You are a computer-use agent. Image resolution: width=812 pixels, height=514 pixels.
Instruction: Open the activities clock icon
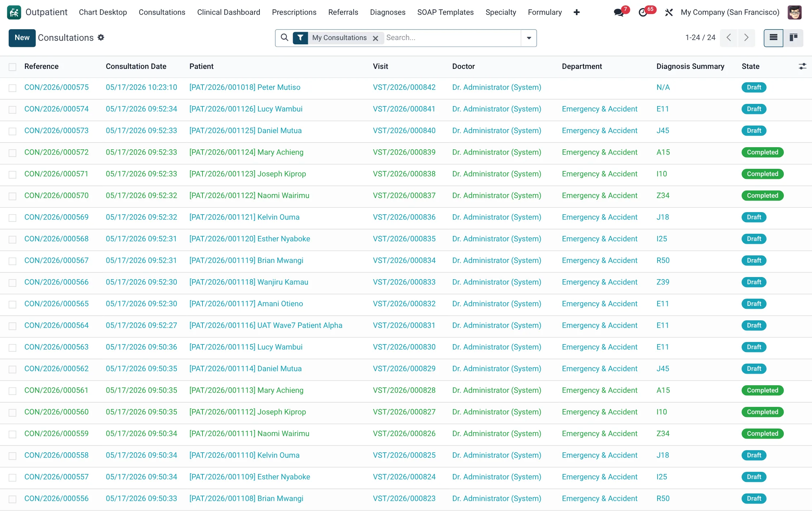point(643,12)
